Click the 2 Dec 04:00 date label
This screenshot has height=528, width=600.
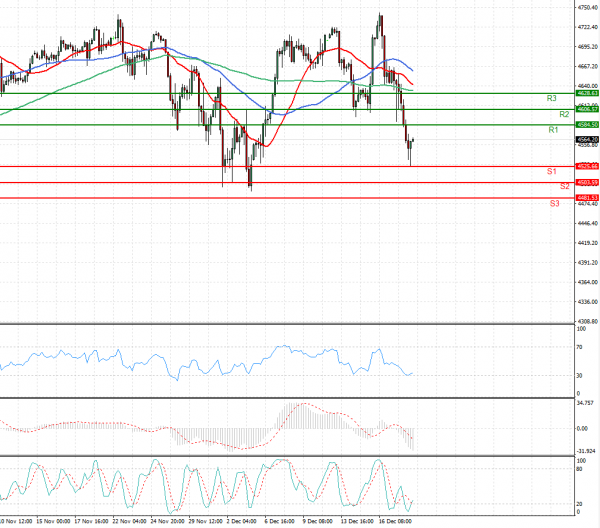coord(241,521)
